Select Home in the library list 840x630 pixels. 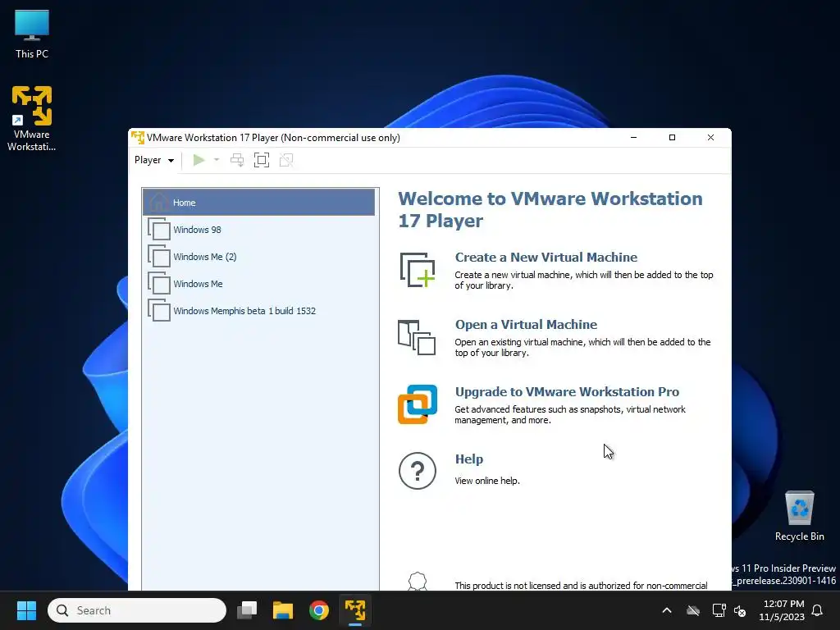tap(258, 203)
